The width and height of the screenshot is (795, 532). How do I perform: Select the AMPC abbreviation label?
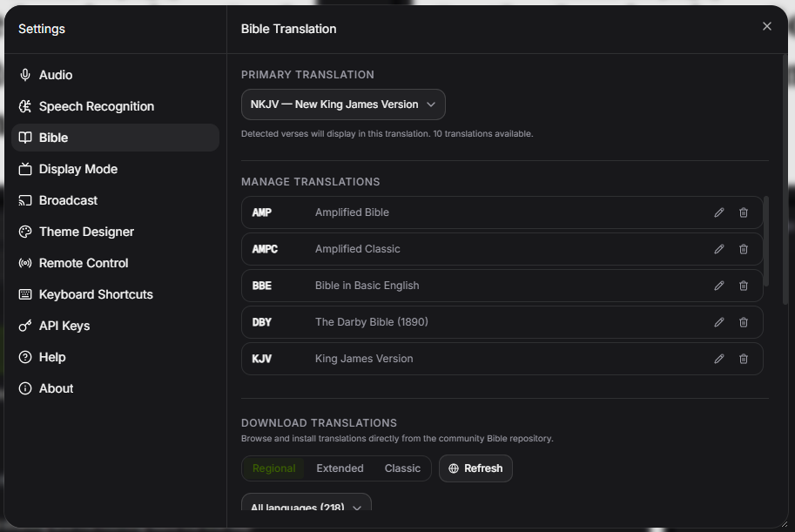pyautogui.click(x=265, y=249)
